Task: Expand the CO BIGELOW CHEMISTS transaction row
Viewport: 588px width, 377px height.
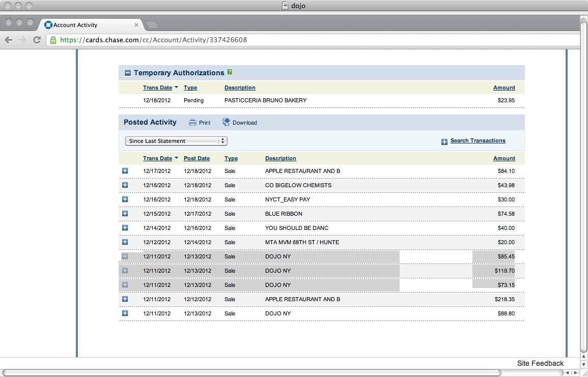Action: [x=125, y=185]
